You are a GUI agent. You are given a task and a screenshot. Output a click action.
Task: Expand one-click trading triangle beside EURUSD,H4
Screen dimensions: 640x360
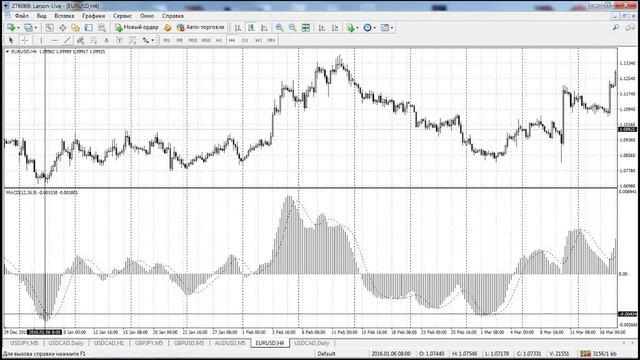pos(7,52)
